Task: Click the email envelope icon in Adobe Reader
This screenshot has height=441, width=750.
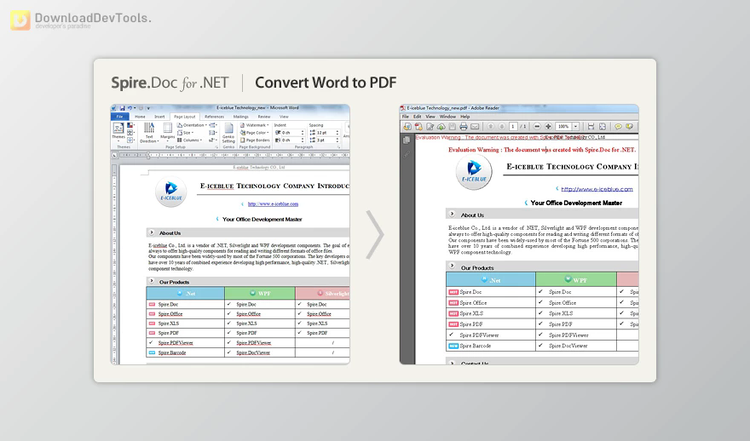Action: coord(474,126)
